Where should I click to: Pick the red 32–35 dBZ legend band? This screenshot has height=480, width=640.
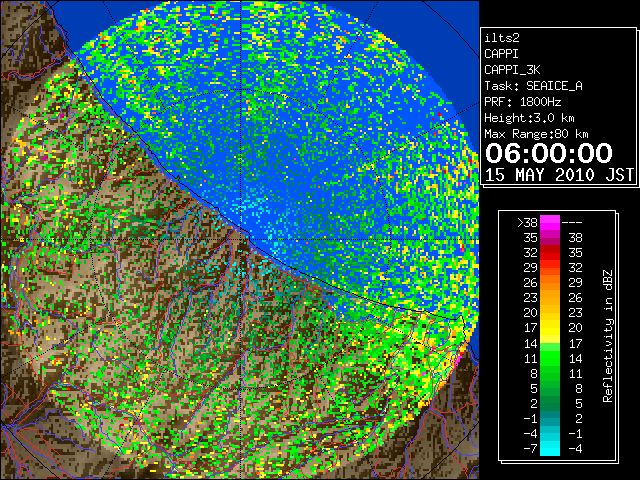click(550, 253)
